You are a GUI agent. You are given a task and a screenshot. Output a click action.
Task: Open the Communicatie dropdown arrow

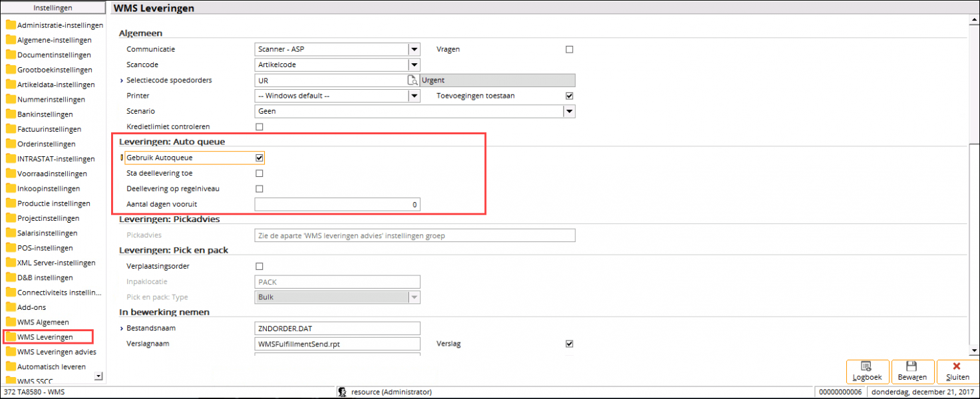pyautogui.click(x=414, y=49)
